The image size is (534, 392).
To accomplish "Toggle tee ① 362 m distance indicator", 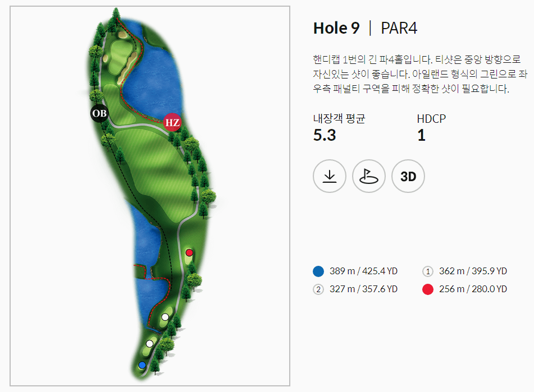I will click(428, 271).
